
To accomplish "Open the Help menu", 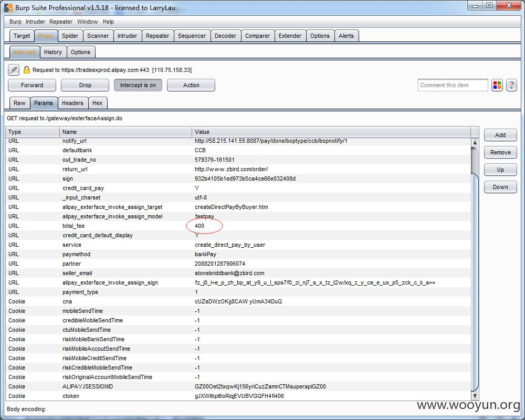I will point(109,22).
